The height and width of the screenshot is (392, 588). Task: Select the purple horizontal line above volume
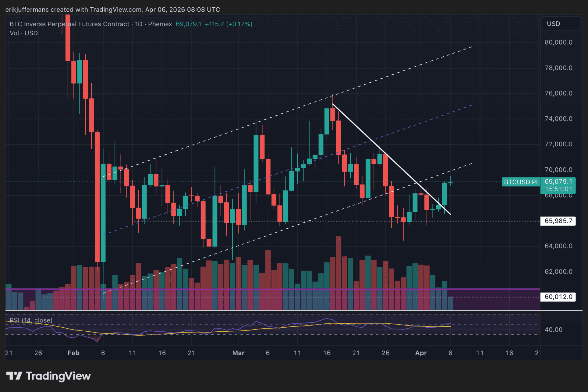(487, 289)
